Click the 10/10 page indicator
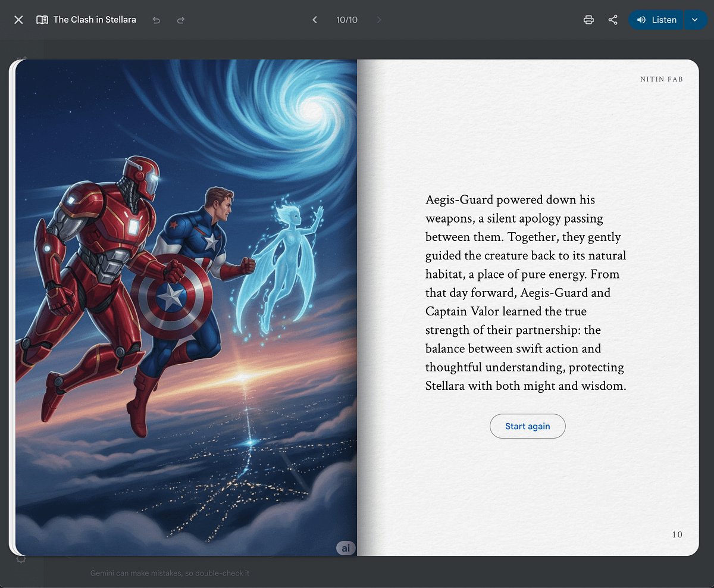 pos(347,20)
